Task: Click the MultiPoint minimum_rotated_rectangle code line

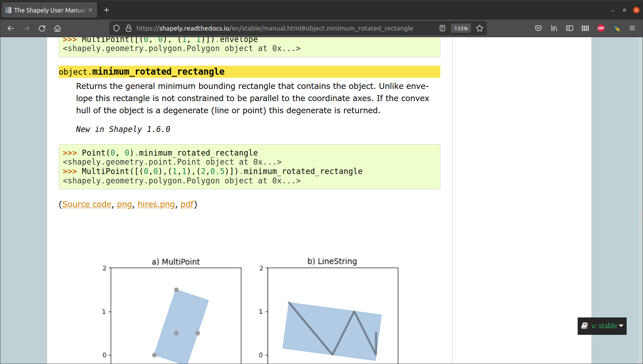Action: [212, 172]
